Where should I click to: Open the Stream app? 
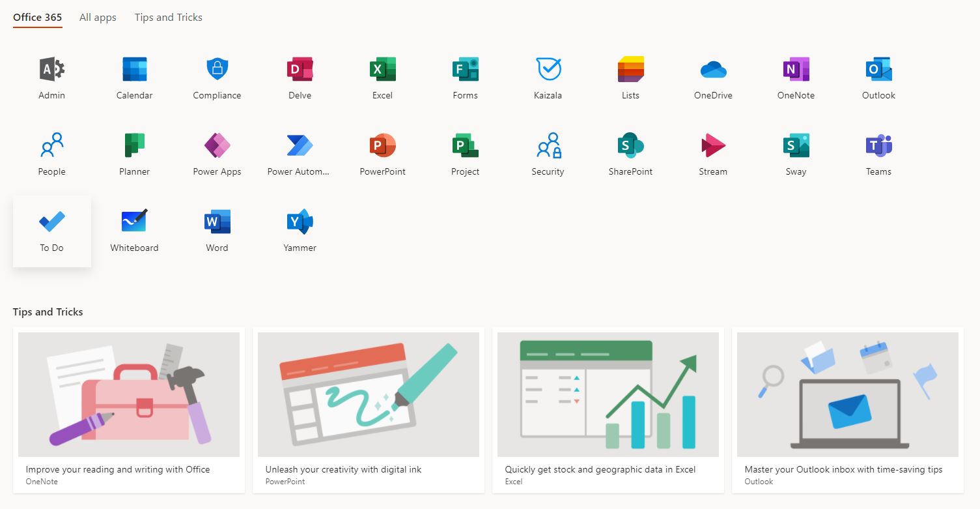[x=713, y=145]
